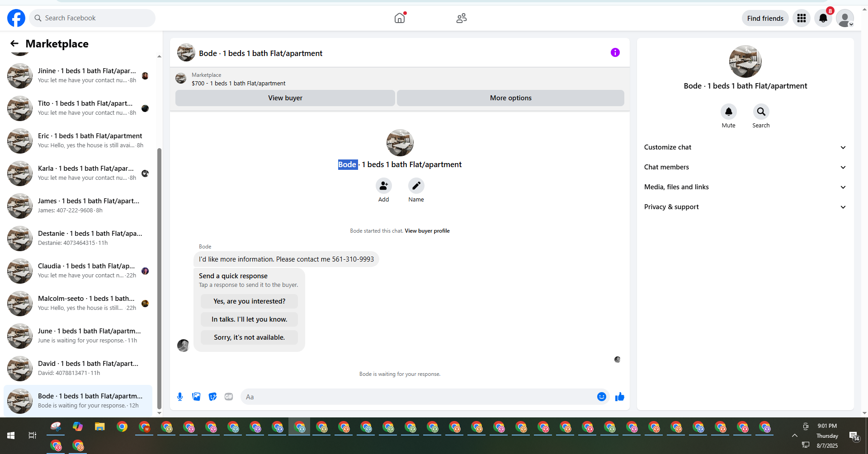This screenshot has width=868, height=454.
Task: Show hidden system tray icons
Action: coord(794,435)
